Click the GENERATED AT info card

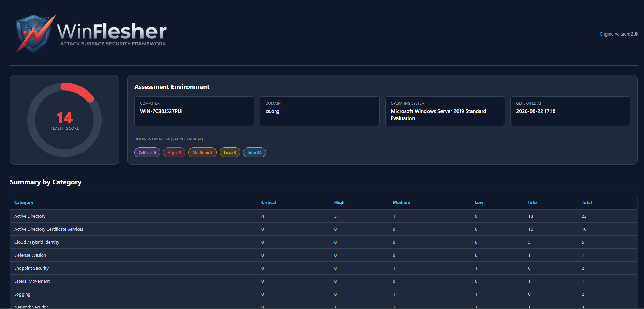click(570, 111)
